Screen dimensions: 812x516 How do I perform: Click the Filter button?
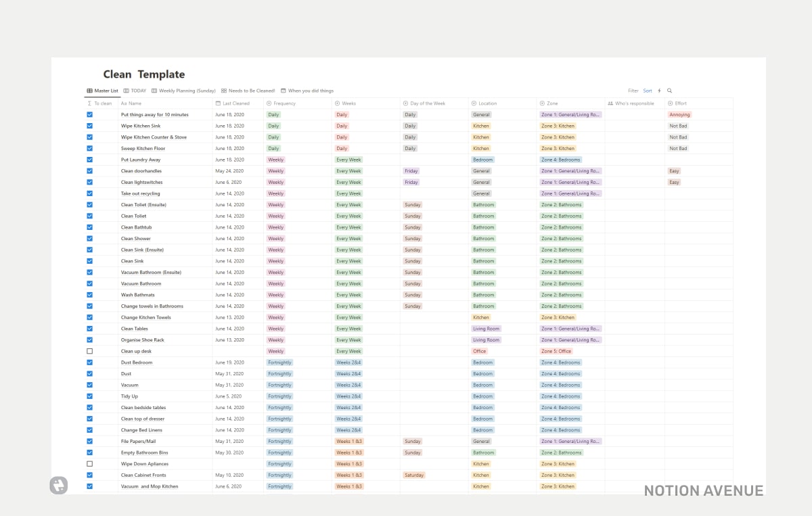coord(633,90)
